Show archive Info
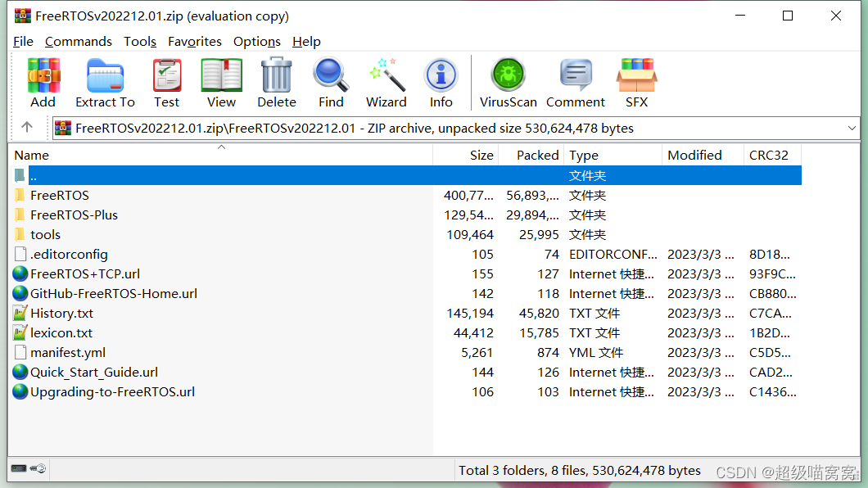Screen dimensions: 868x488 (441, 75)
